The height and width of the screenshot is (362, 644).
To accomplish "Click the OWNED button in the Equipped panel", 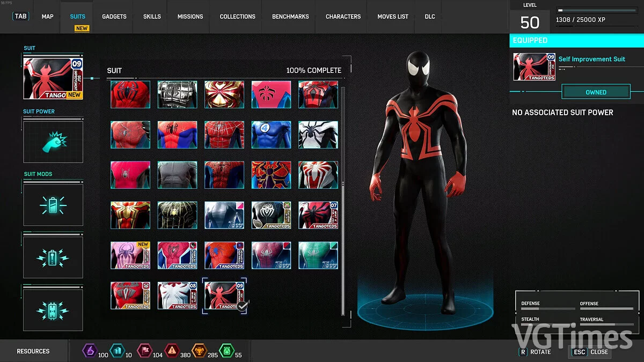I will click(596, 92).
